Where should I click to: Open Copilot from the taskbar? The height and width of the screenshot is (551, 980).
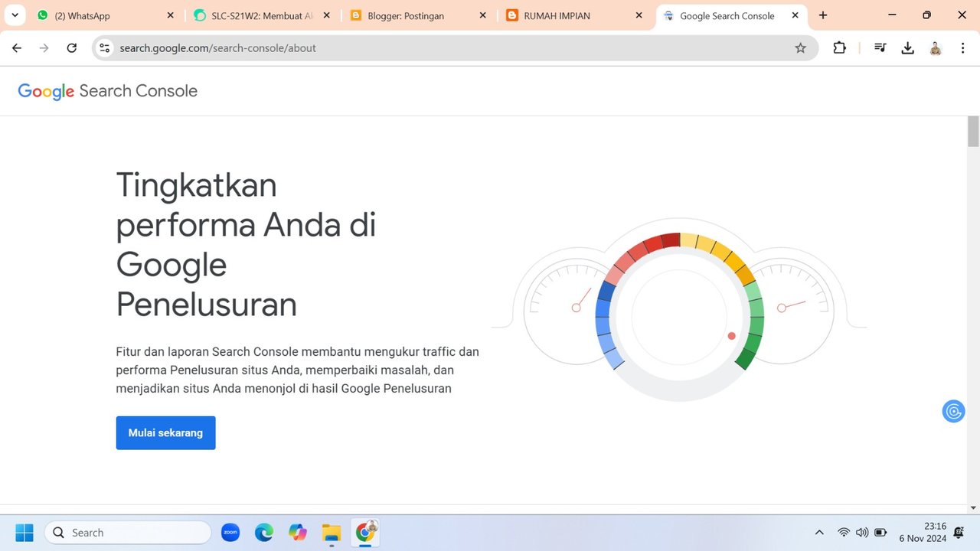(x=298, y=533)
